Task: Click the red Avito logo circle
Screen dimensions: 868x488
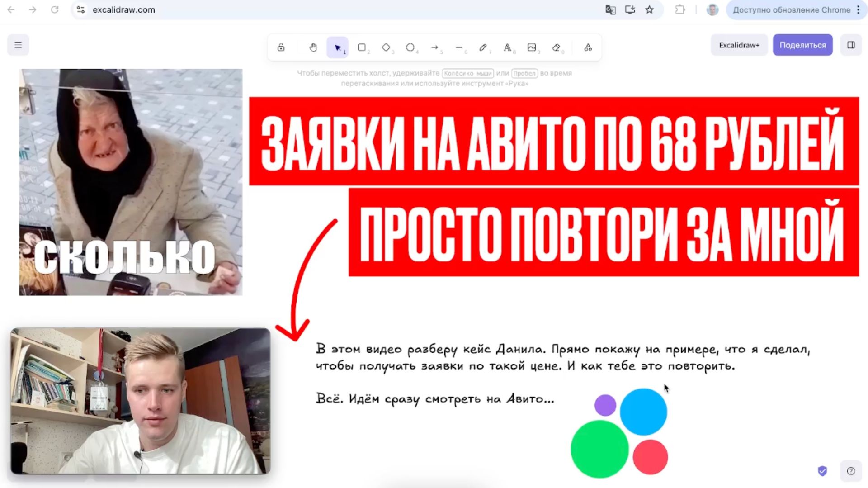Action: pyautogui.click(x=650, y=457)
